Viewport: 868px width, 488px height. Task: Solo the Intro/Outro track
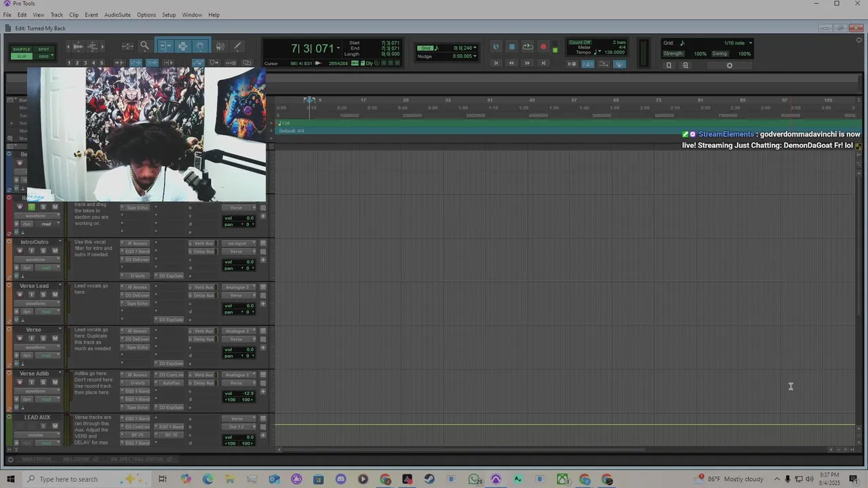43,251
